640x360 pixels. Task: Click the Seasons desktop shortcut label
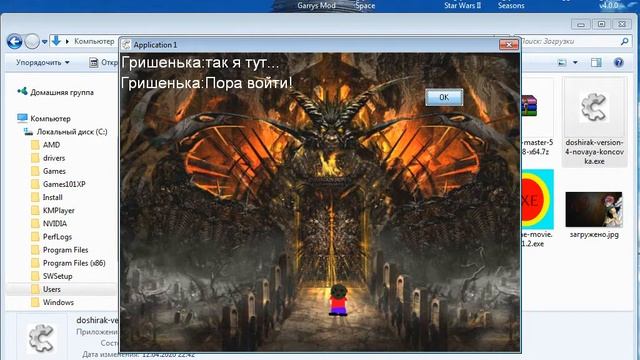click(511, 5)
